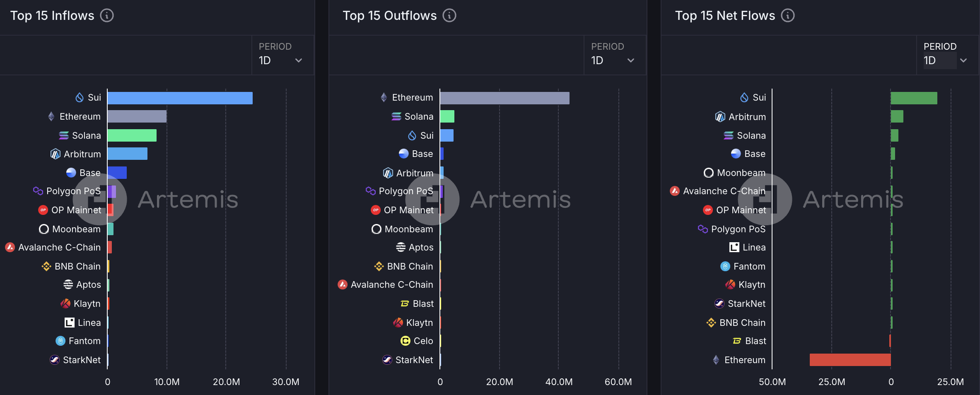
Task: Click the Sui bar in Outflows chart
Action: (447, 135)
